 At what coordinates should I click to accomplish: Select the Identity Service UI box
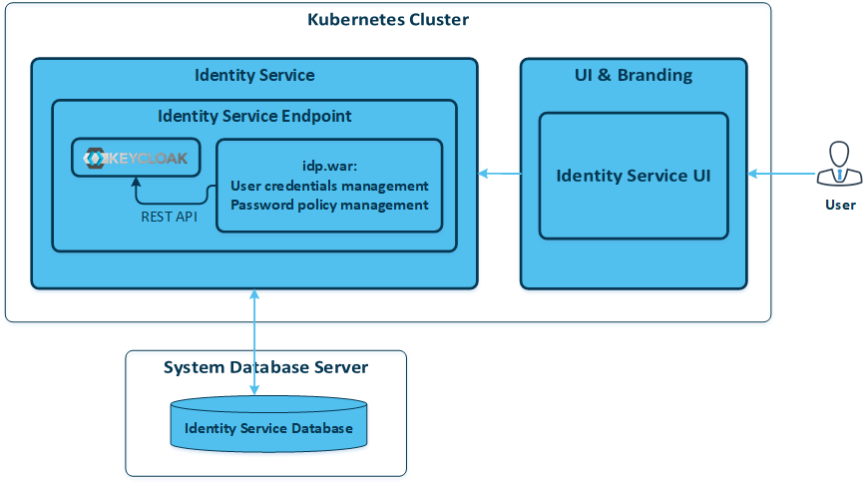point(634,176)
